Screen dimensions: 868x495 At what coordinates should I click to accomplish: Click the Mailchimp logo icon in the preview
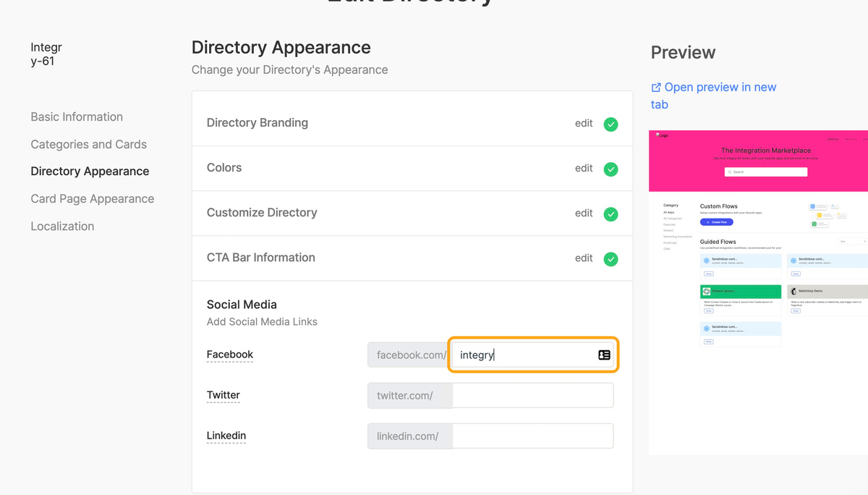(x=793, y=291)
